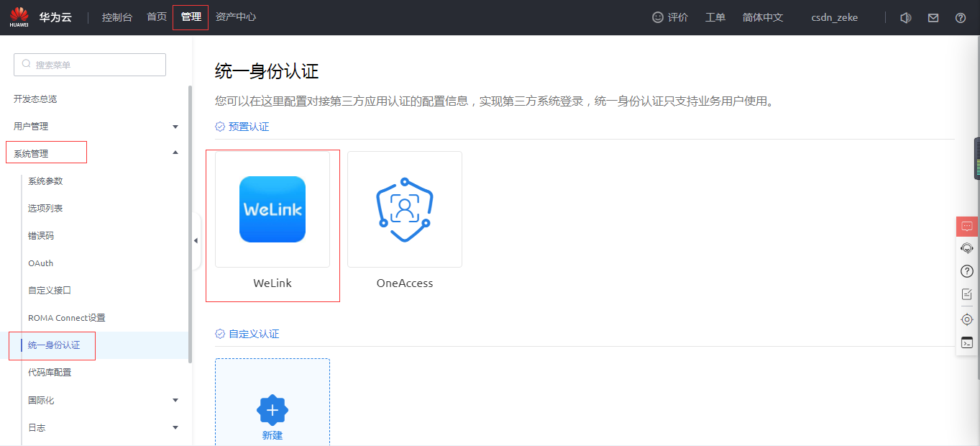Click the help question mark in header
Image resolution: width=980 pixels, height=446 pixels.
pyautogui.click(x=961, y=17)
